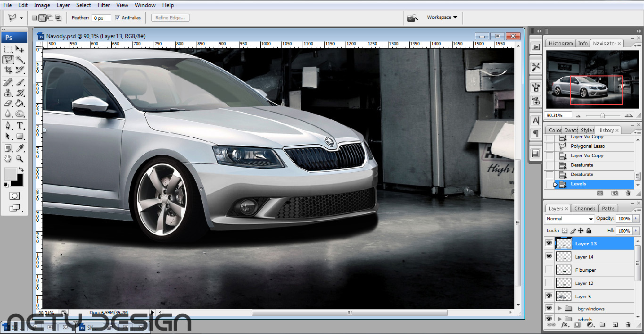Viewport: 644px width, 334px height.
Task: Open the Fill slider arrow
Action: coord(635,231)
